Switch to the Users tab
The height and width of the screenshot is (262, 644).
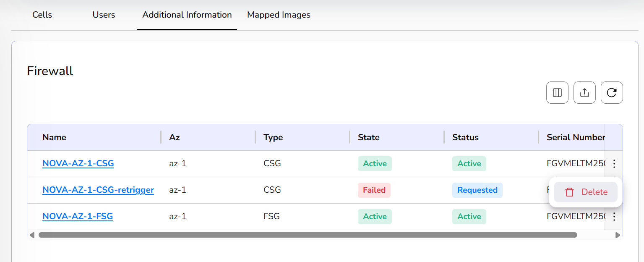pos(104,15)
